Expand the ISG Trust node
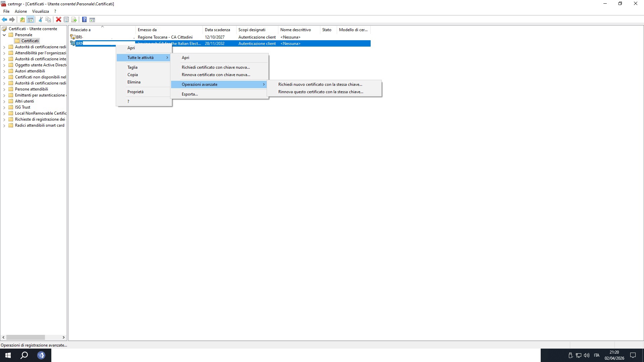This screenshot has width=644, height=362. click(4, 107)
